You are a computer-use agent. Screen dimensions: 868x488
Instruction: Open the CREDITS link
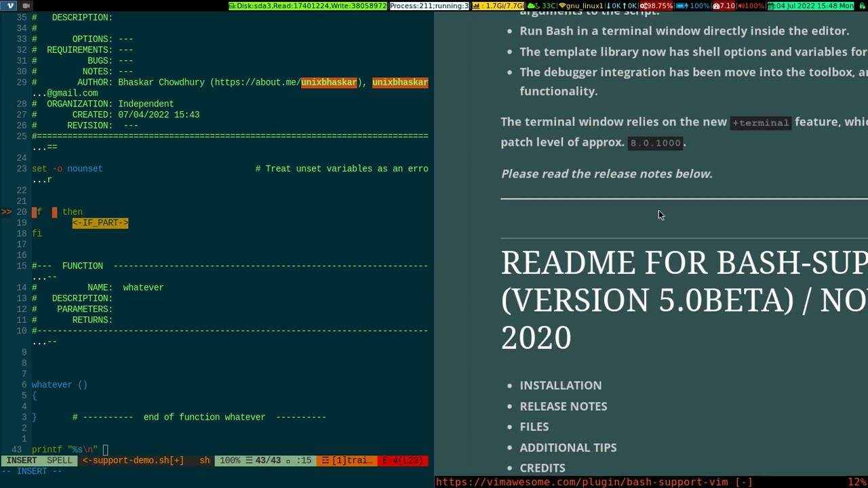[x=542, y=468]
